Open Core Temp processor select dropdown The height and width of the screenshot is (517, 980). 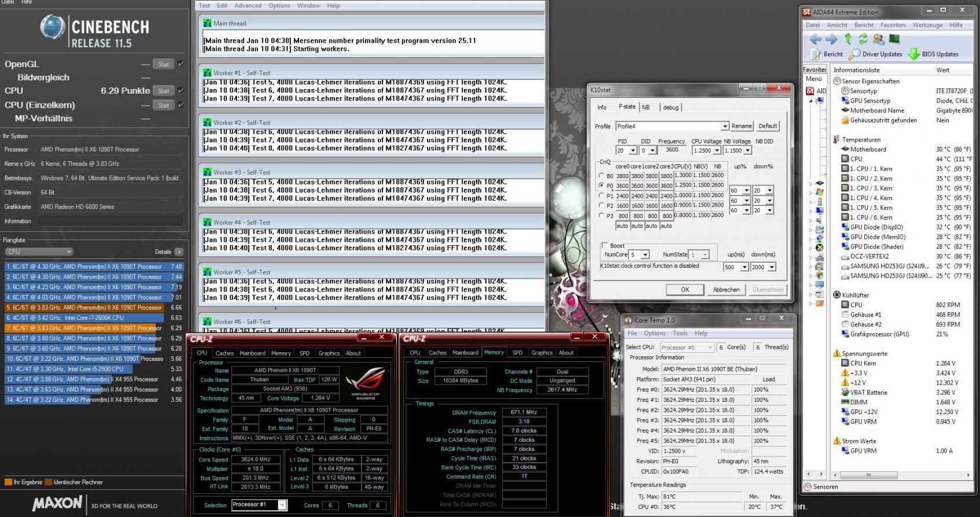(687, 347)
